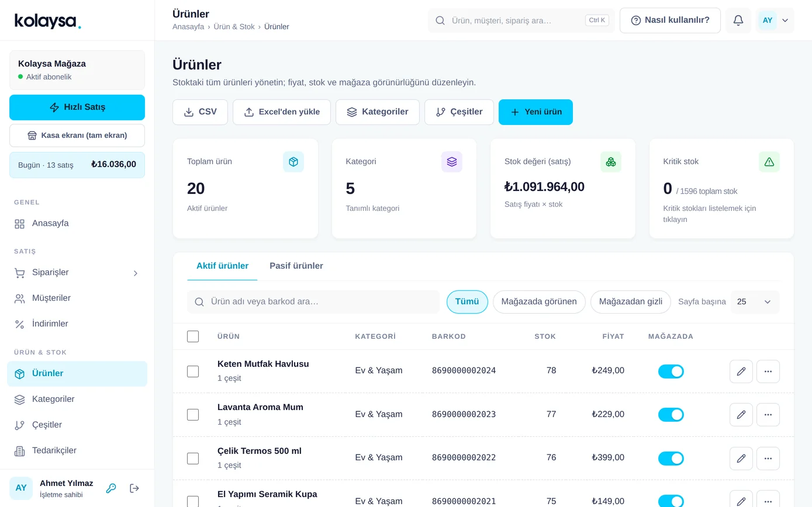Image resolution: width=812 pixels, height=507 pixels.
Task: Click the search magnifier icon in top bar
Action: click(440, 20)
